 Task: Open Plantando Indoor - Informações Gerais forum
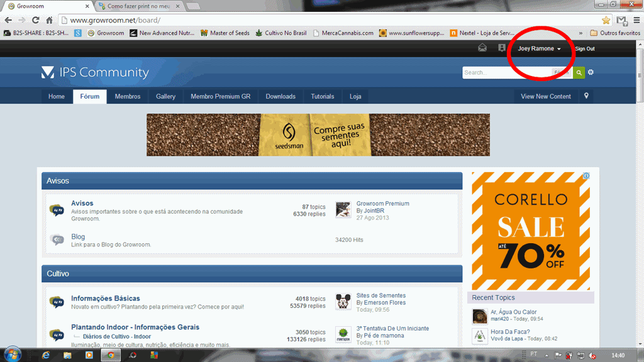(135, 327)
